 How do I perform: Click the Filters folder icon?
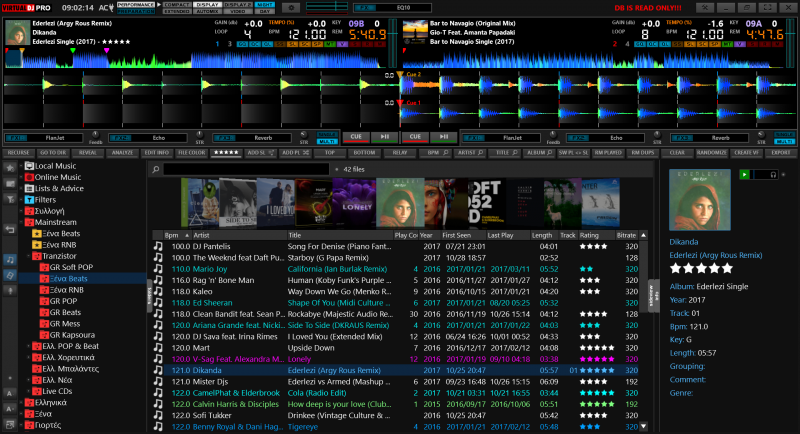29,199
